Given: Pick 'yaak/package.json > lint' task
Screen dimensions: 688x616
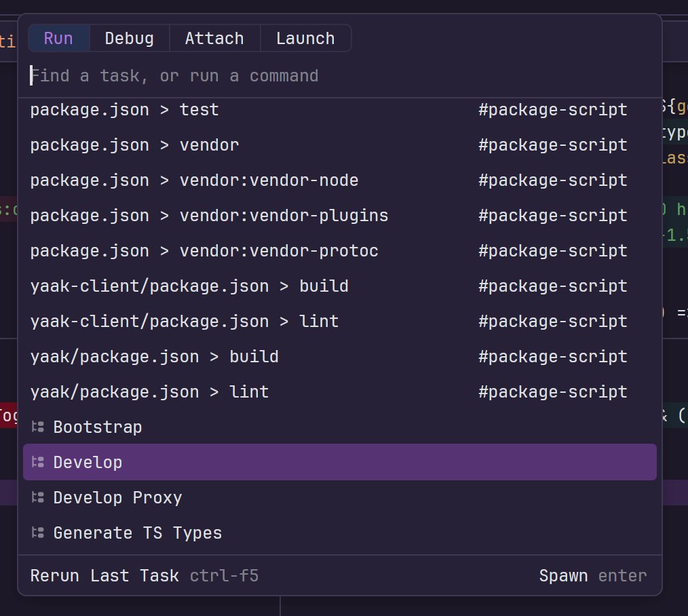Looking at the screenshot, I should (x=340, y=392).
